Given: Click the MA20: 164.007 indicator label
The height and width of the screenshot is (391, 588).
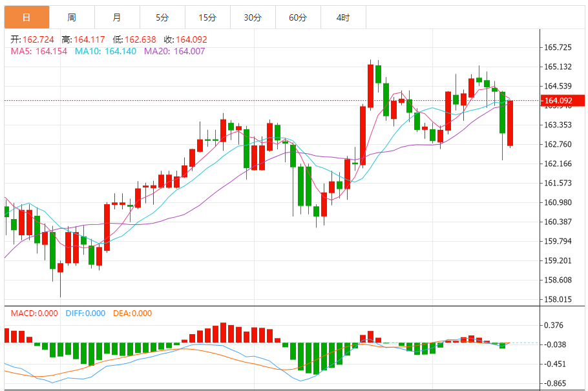Looking at the screenshot, I should click(174, 52).
